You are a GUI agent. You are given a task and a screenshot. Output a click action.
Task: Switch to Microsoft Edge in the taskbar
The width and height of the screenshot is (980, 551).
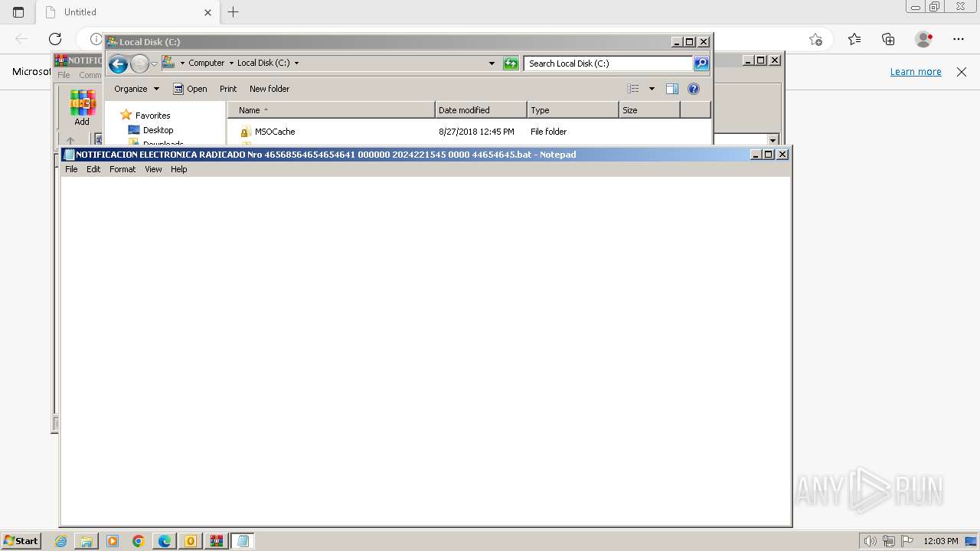[165, 541]
